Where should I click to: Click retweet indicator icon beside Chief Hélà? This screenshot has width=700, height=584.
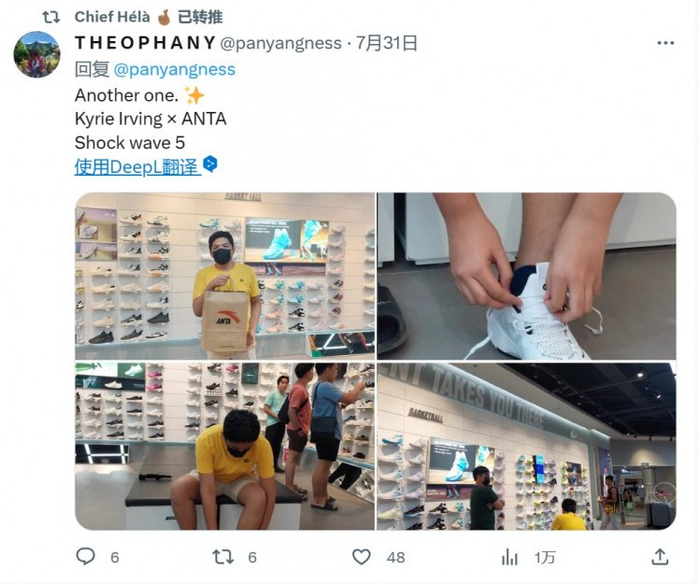pos(51,17)
